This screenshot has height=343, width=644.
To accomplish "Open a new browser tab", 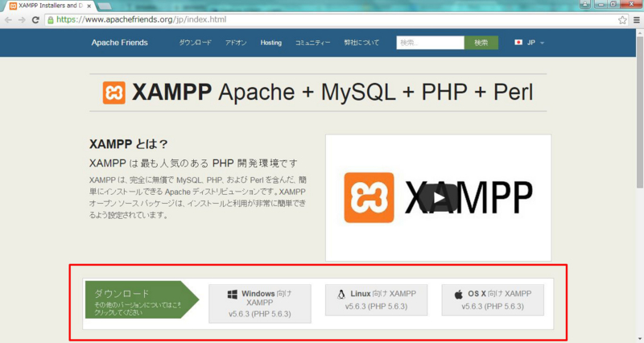I will (x=105, y=6).
